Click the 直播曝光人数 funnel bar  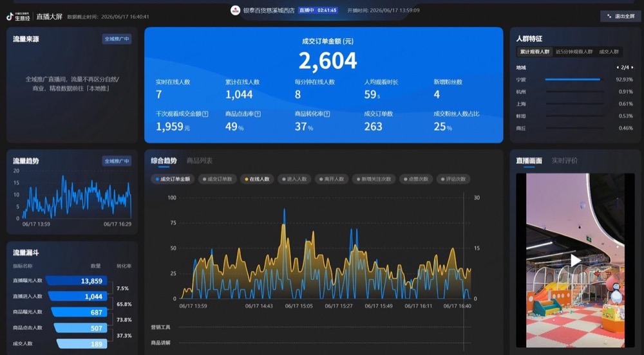(77, 281)
